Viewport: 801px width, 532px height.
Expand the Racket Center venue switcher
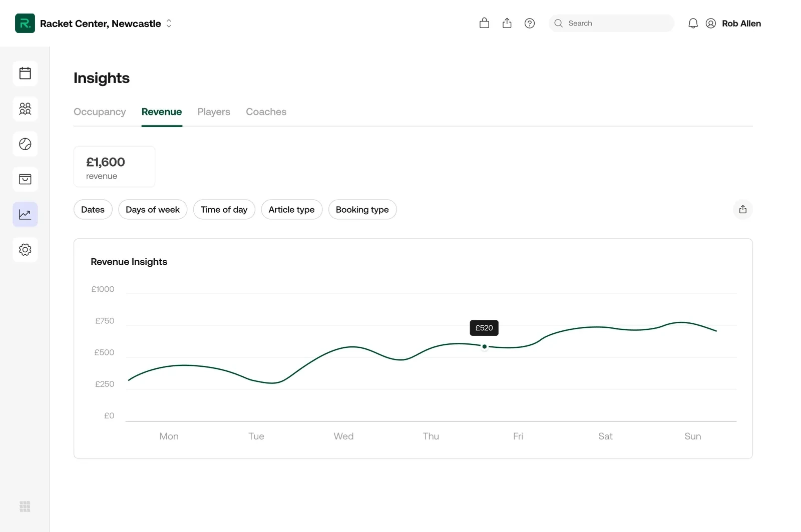pyautogui.click(x=169, y=24)
